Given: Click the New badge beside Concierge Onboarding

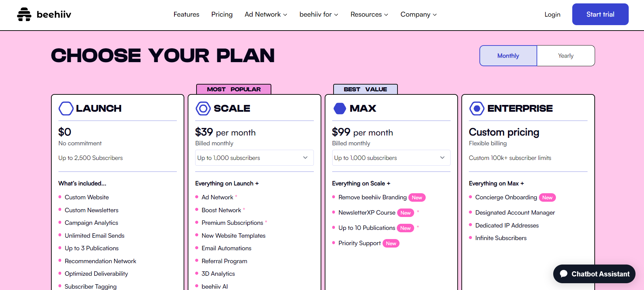Looking at the screenshot, I should coord(547,198).
